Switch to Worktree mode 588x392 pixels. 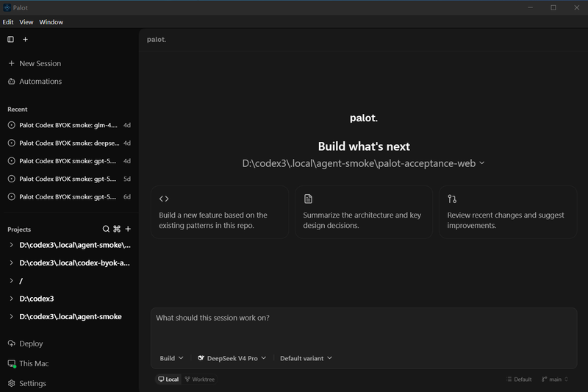(200, 379)
